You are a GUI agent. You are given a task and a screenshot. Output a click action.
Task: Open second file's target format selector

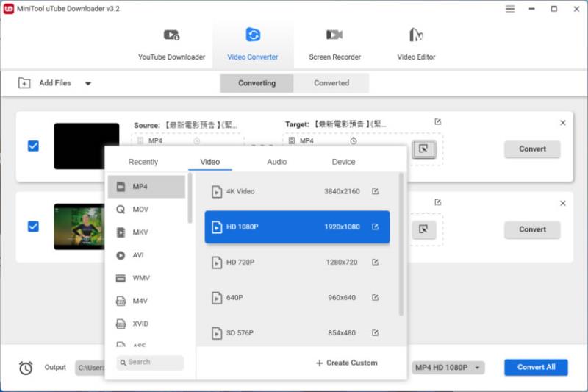point(424,229)
